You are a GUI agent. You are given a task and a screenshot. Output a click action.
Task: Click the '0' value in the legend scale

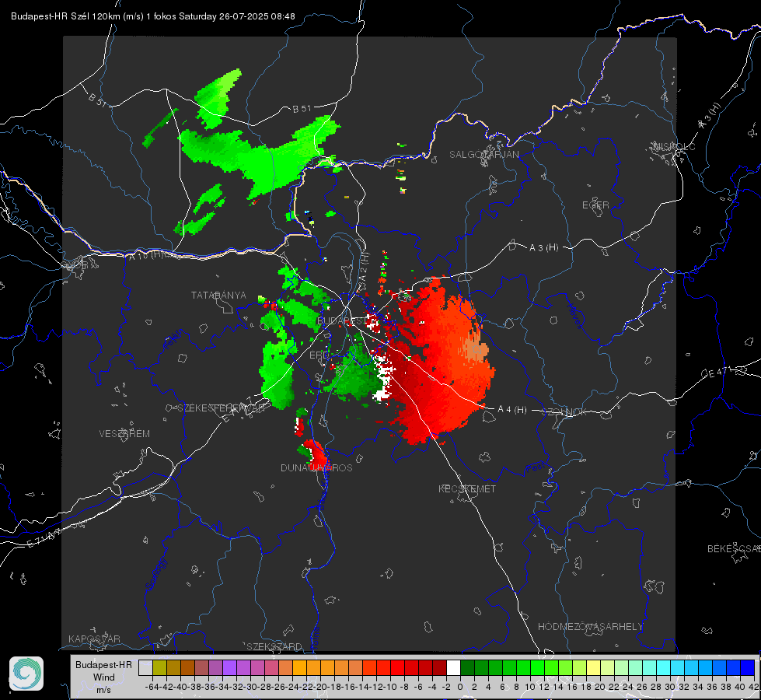[460, 687]
